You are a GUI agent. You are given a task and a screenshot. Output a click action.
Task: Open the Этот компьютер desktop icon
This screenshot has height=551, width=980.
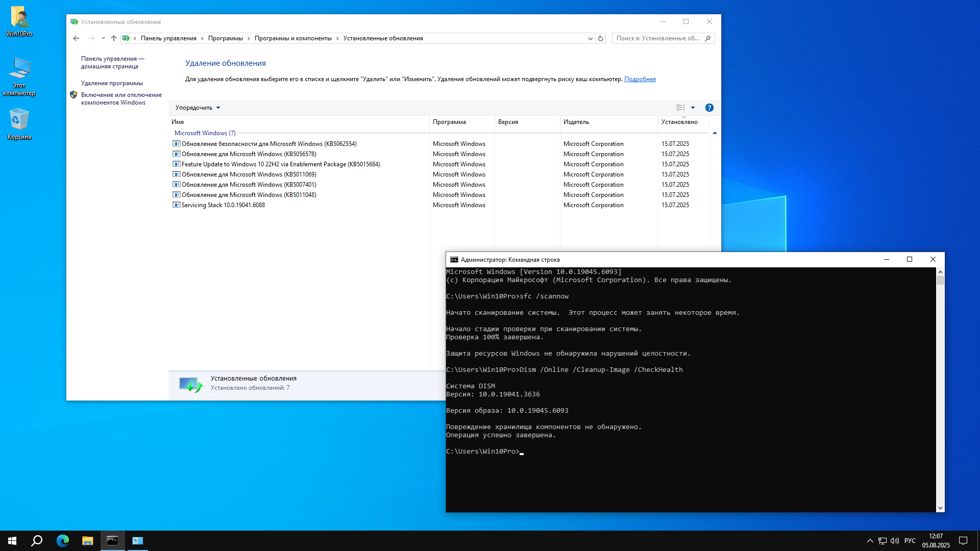[x=19, y=77]
